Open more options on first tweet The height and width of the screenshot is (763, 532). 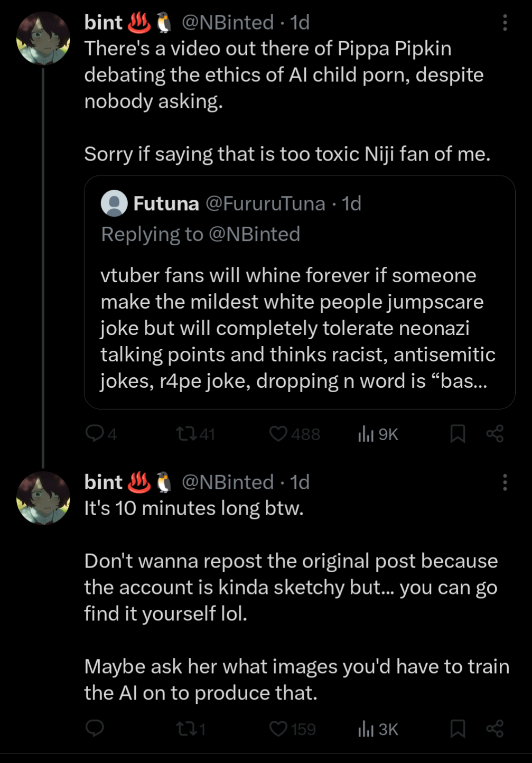pos(505,23)
